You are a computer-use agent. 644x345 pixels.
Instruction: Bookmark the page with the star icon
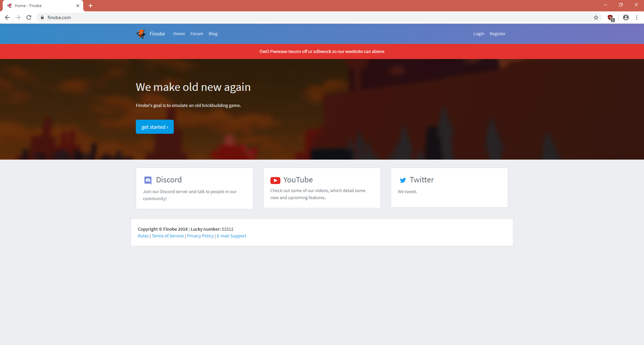(596, 17)
